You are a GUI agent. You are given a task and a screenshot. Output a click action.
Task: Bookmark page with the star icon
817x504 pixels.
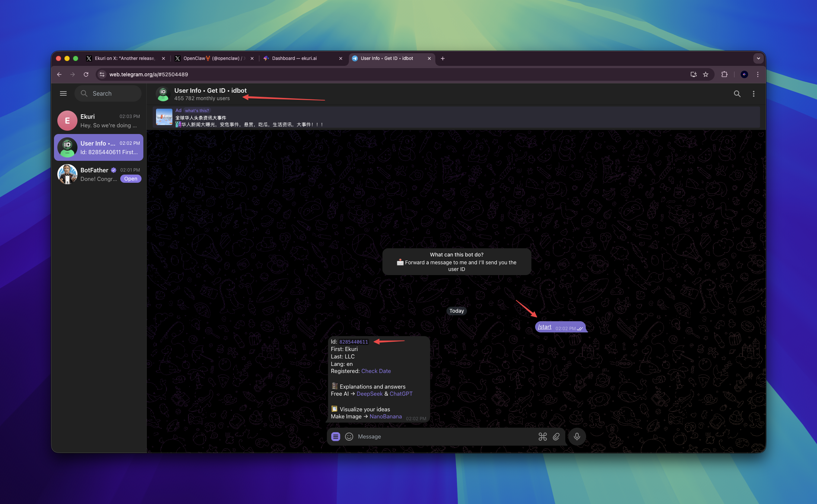point(706,74)
